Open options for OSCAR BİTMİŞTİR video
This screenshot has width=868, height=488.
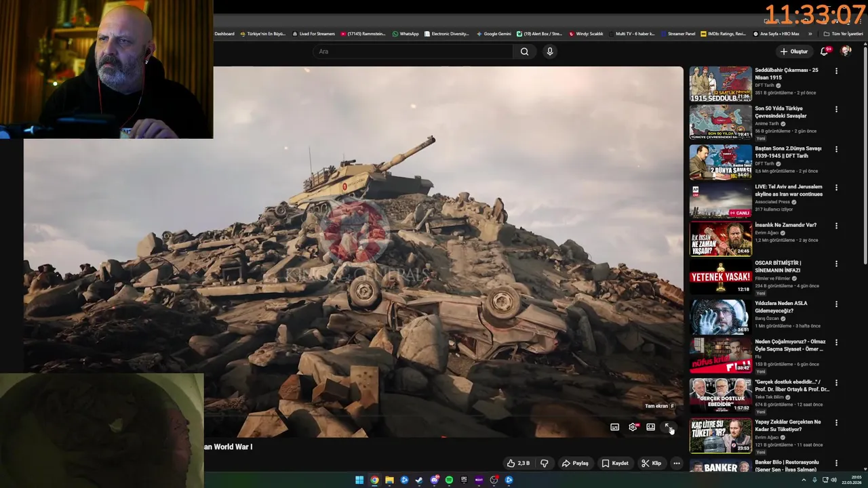(x=836, y=264)
